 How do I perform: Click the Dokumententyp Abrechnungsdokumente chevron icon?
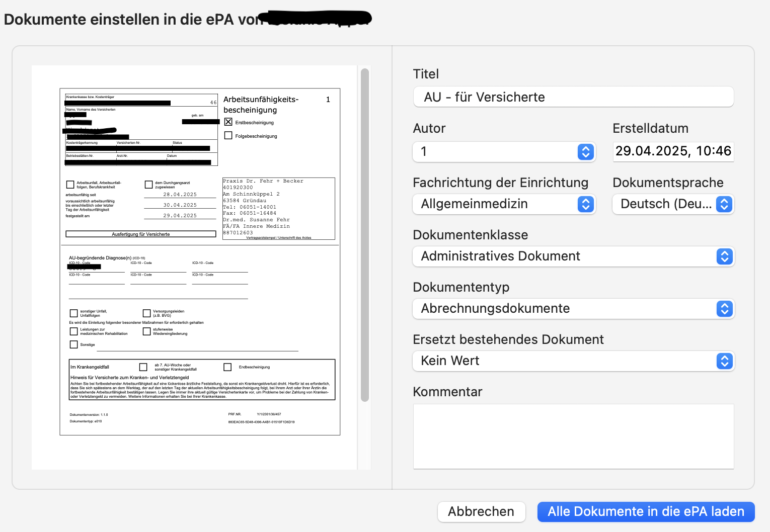tap(724, 309)
